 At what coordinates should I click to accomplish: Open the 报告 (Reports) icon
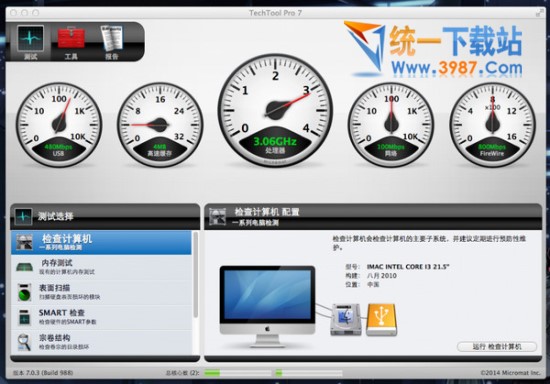coord(112,41)
